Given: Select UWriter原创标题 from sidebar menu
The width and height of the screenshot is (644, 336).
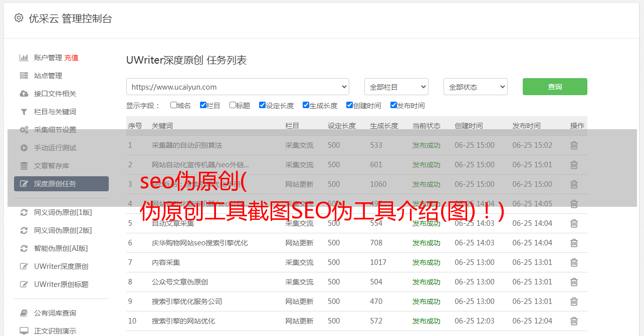Looking at the screenshot, I should [x=61, y=284].
